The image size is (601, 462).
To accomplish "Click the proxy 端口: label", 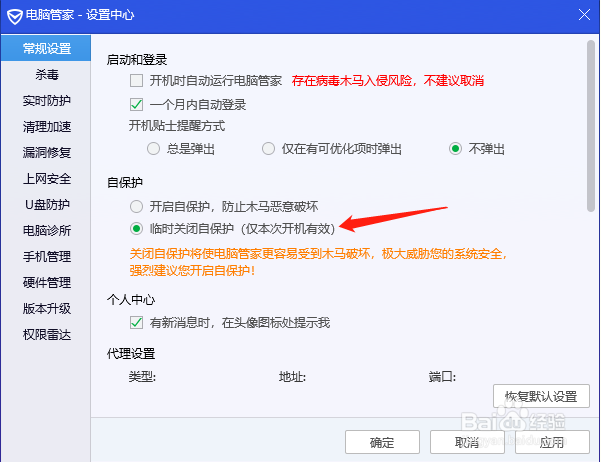I will [x=442, y=377].
